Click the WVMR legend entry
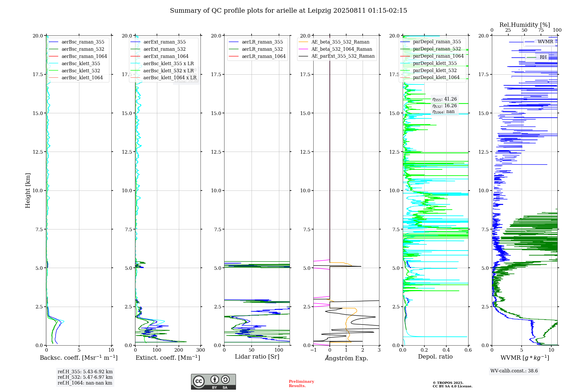The height and width of the screenshot is (392, 577). 539,42
